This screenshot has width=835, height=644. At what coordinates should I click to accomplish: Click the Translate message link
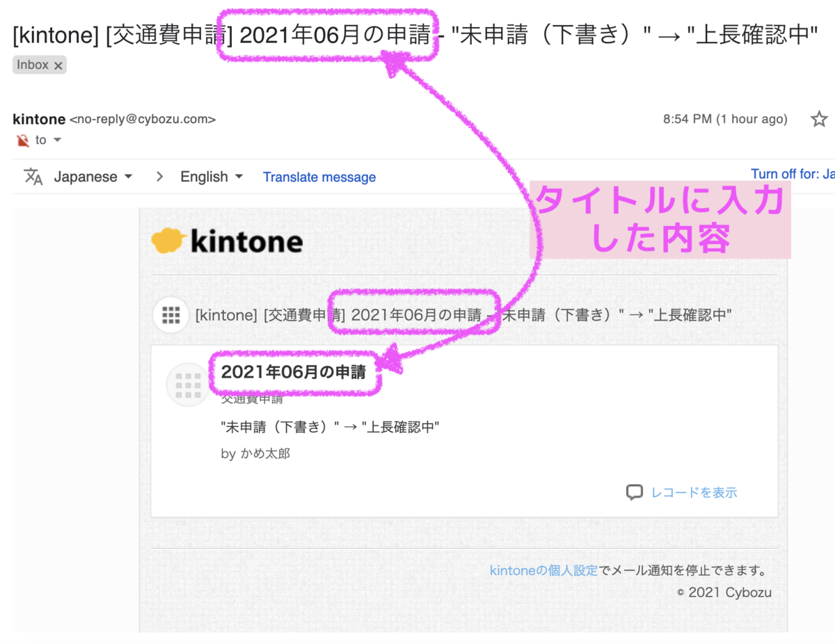[x=319, y=177]
